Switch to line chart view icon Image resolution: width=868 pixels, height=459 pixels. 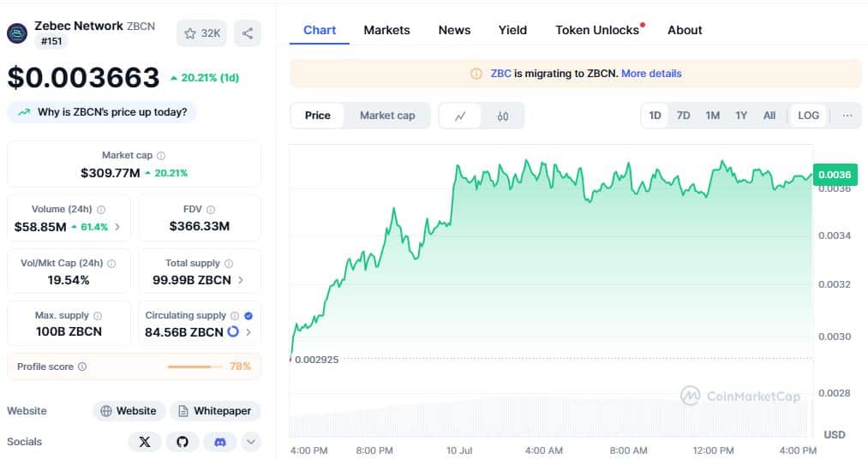click(x=460, y=116)
